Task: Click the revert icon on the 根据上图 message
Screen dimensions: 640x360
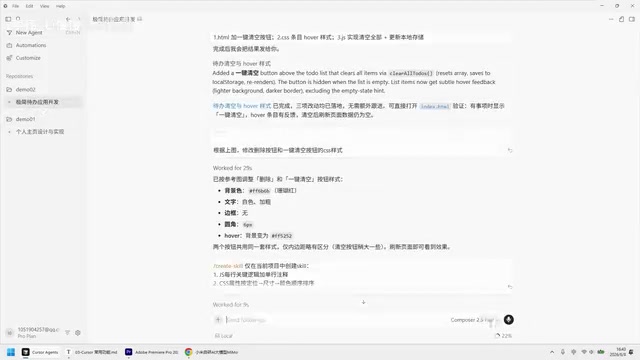Action: tap(510, 151)
